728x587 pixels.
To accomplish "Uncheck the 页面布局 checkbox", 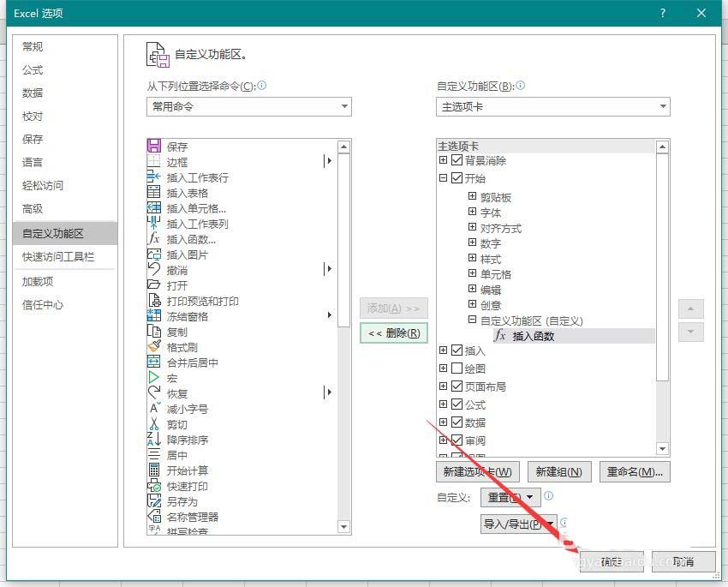I will pos(456,386).
